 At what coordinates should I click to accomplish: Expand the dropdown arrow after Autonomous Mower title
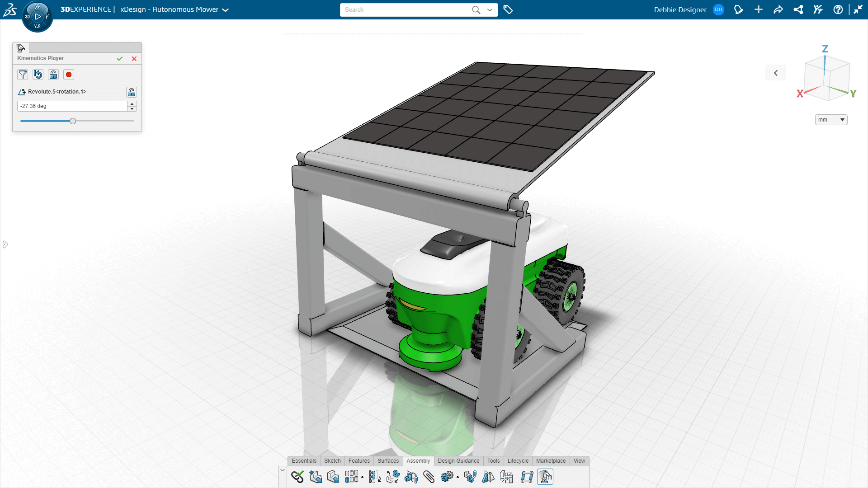pyautogui.click(x=226, y=10)
